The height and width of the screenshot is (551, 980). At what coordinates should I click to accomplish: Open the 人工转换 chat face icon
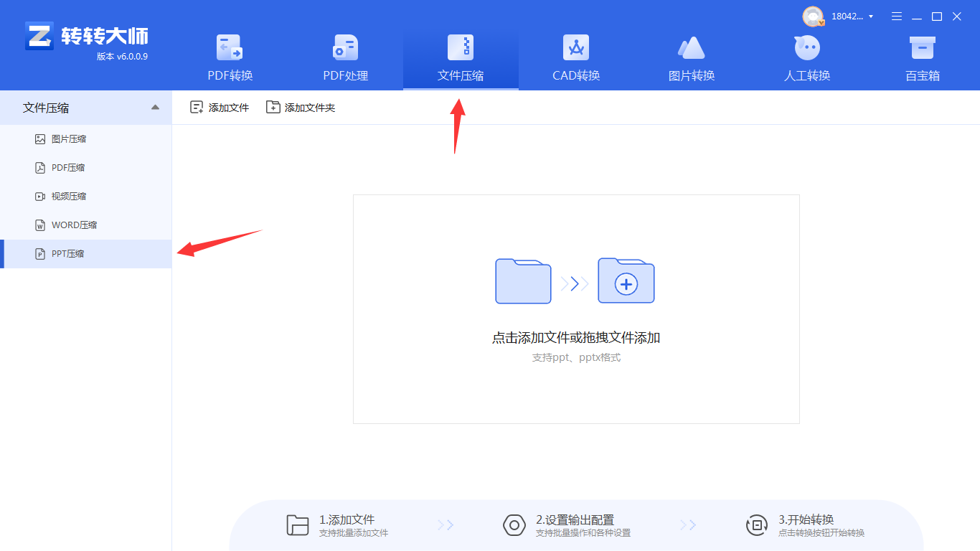[807, 47]
